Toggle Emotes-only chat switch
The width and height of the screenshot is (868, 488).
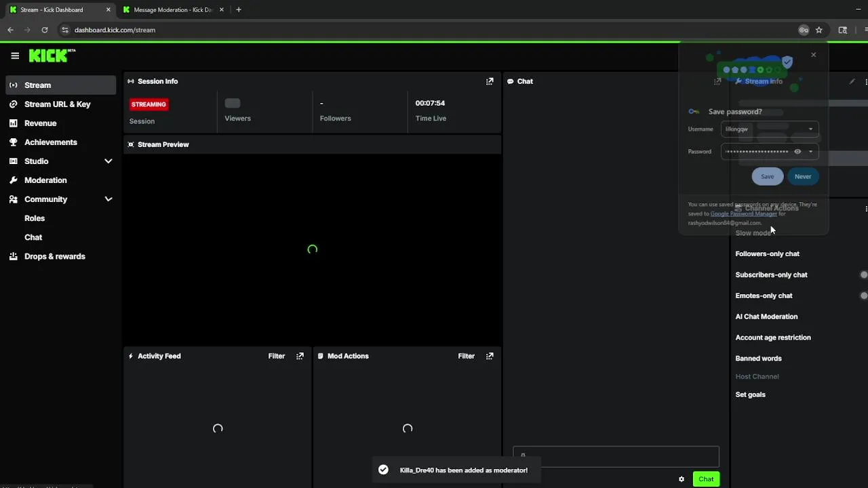[864, 296]
